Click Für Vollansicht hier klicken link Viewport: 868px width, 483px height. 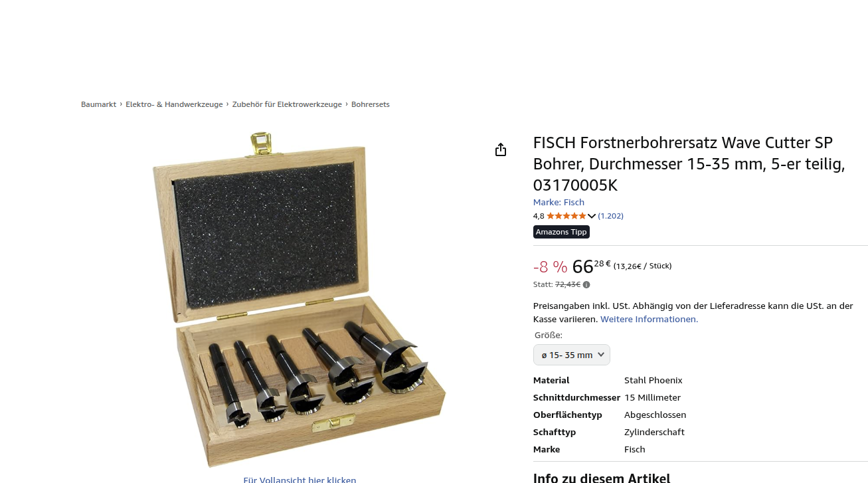[x=300, y=479]
